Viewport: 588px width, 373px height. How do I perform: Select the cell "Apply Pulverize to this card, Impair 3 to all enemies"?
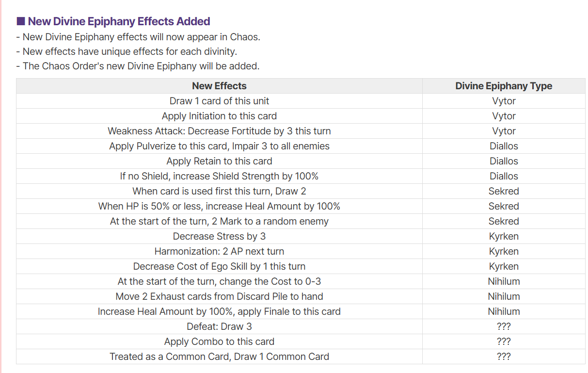(x=219, y=146)
